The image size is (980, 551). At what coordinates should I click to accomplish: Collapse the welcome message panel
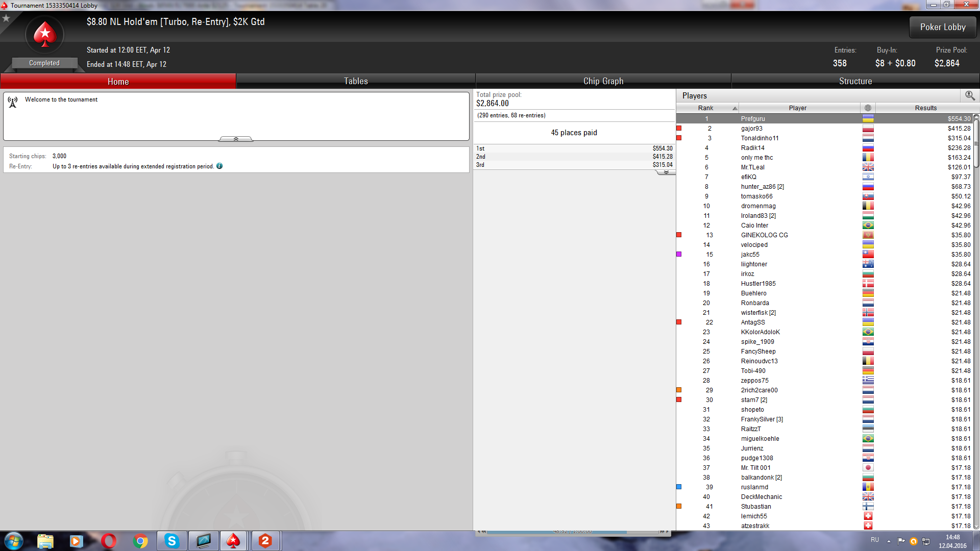[236, 139]
